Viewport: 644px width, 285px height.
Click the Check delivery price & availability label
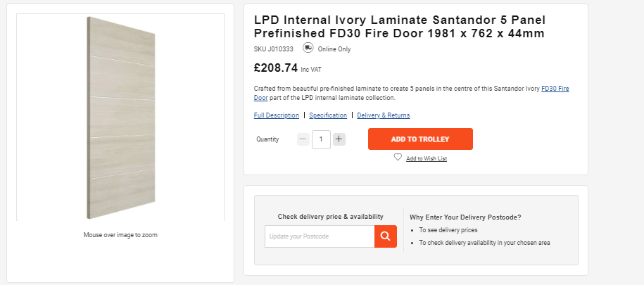coord(331,217)
